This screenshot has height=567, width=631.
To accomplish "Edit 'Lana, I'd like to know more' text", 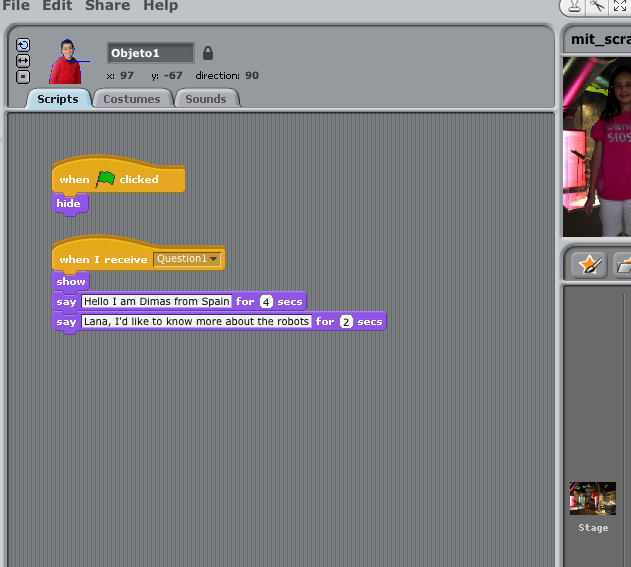I will [196, 322].
